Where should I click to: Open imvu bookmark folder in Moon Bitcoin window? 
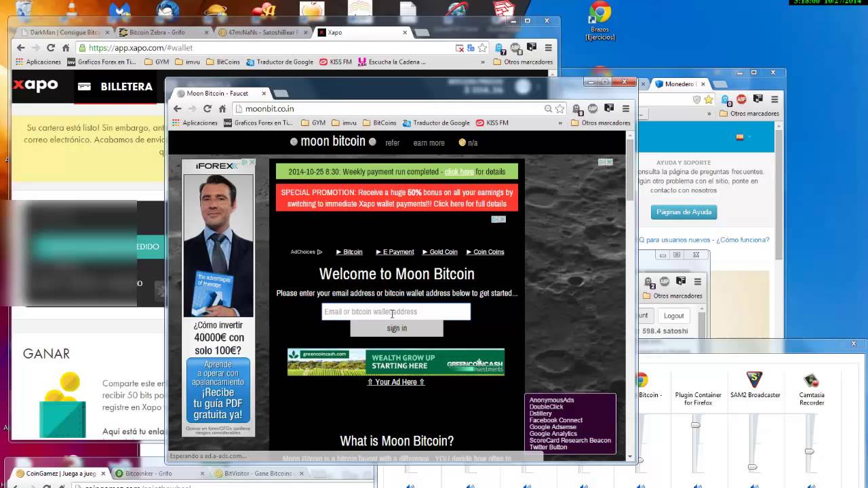click(x=344, y=123)
